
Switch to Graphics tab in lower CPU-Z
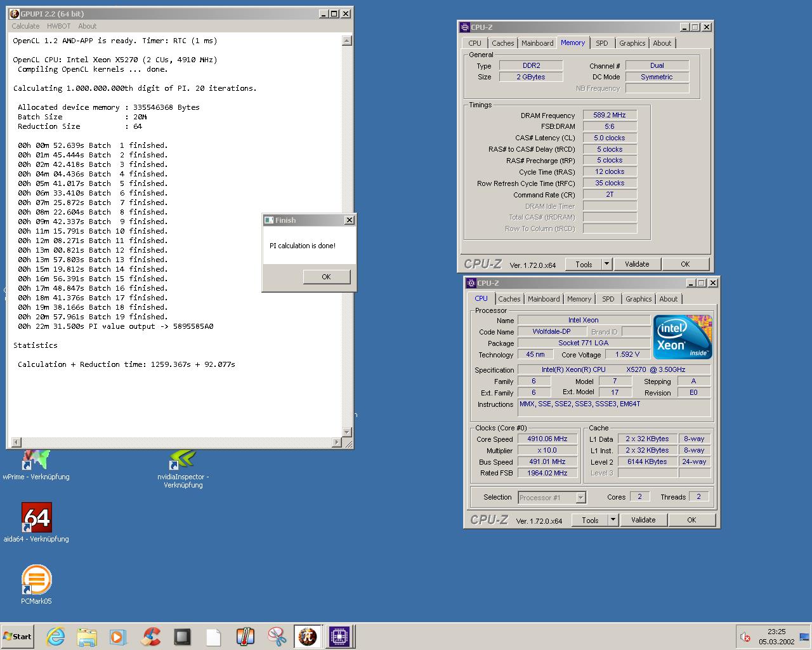coord(639,299)
